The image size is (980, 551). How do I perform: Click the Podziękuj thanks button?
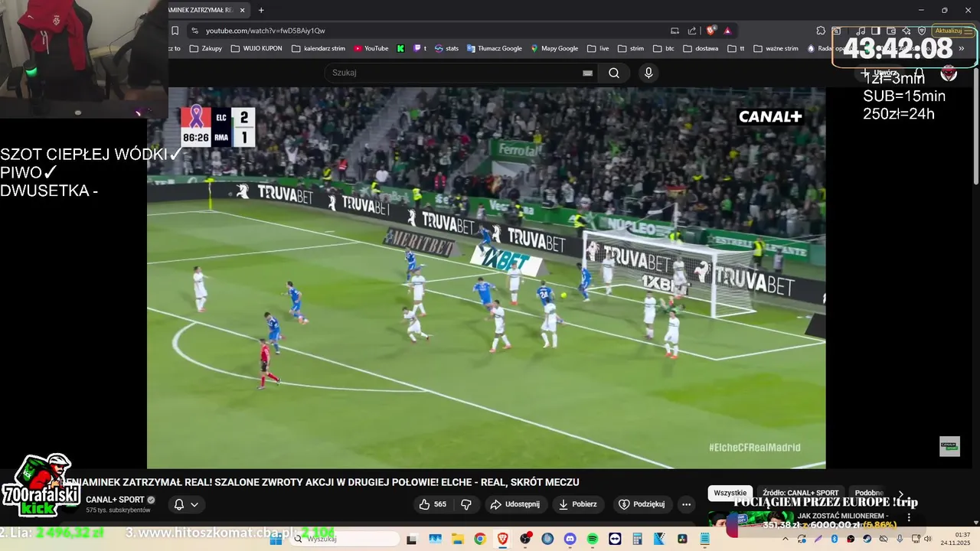642,504
